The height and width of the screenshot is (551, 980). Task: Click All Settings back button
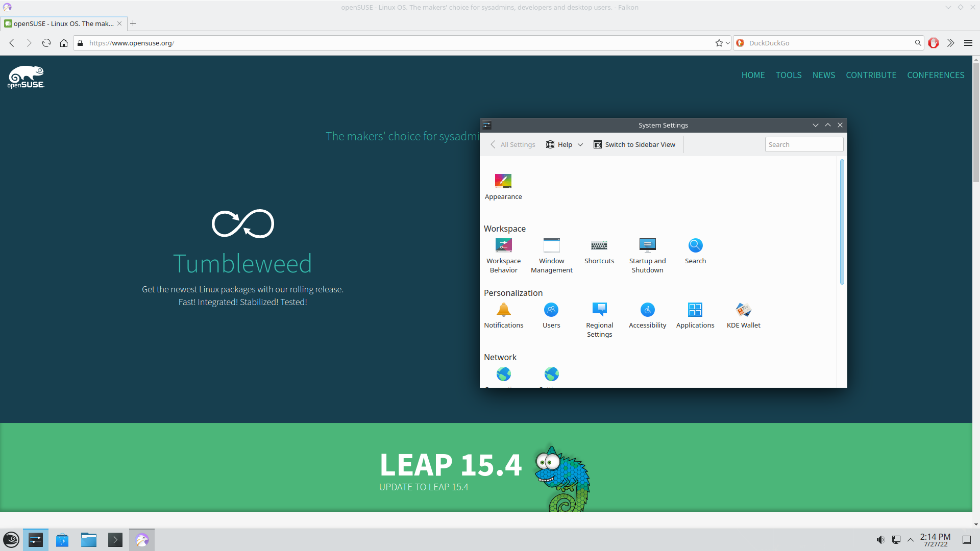tap(512, 144)
